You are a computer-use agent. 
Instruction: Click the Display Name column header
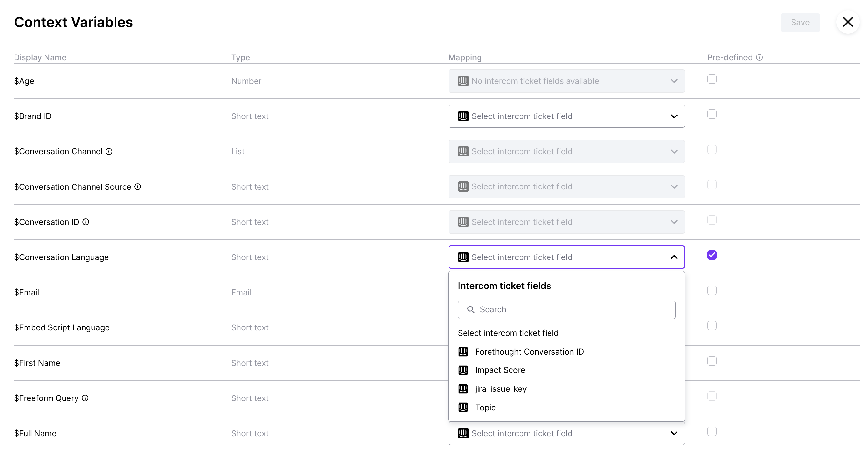pos(40,57)
